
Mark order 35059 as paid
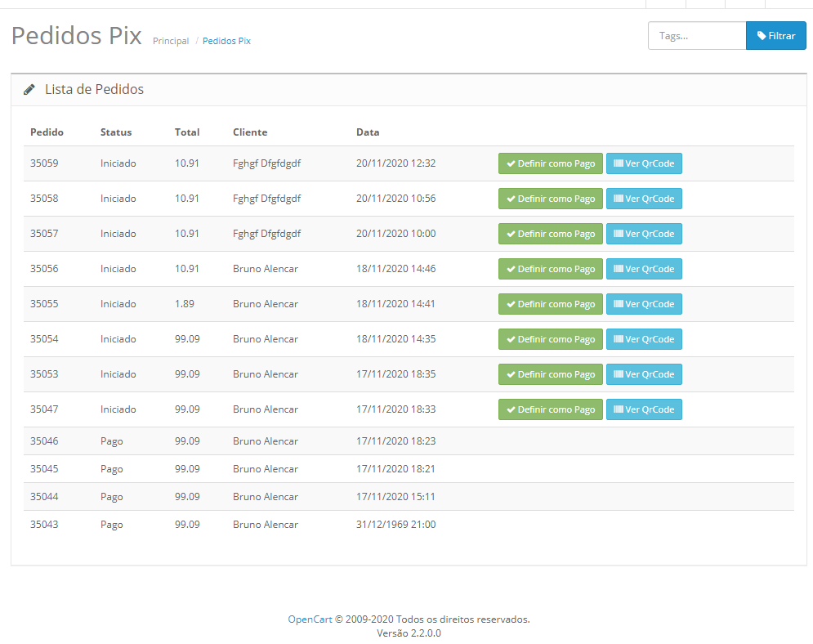550,163
